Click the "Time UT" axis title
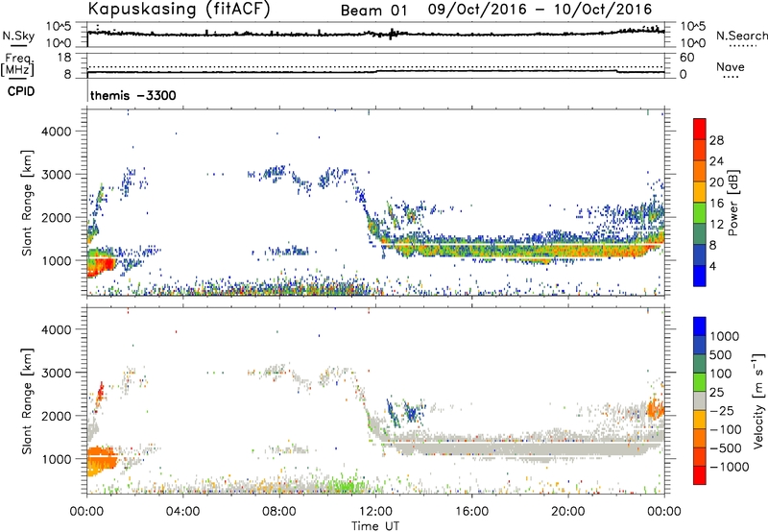 click(375, 526)
